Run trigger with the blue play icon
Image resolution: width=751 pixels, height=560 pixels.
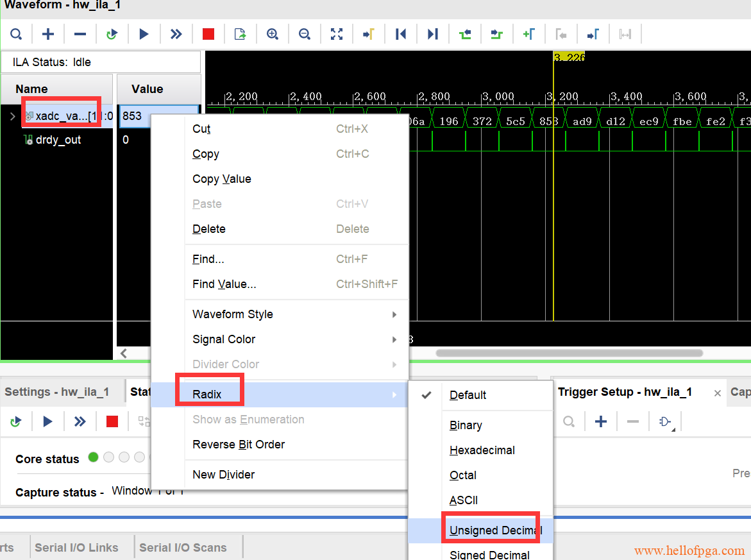tap(144, 35)
